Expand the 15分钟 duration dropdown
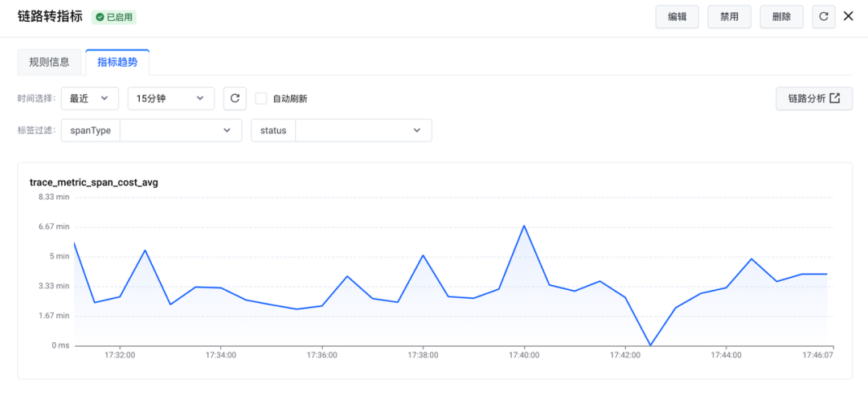Image resolution: width=868 pixels, height=420 pixels. 170,99
